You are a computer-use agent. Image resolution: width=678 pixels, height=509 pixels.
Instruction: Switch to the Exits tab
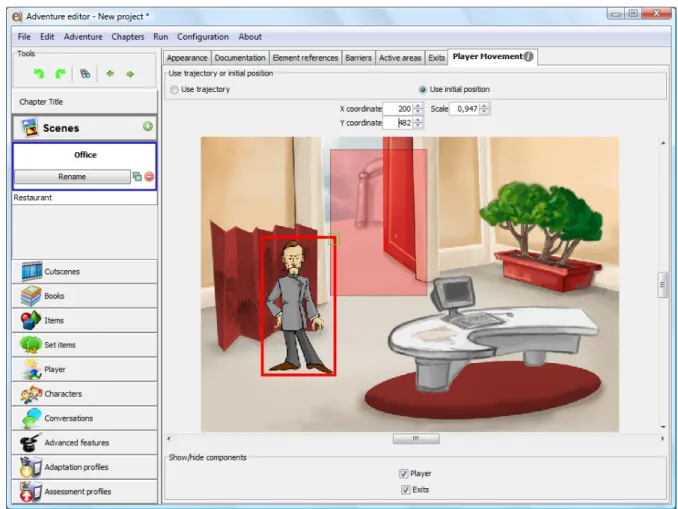(436, 58)
